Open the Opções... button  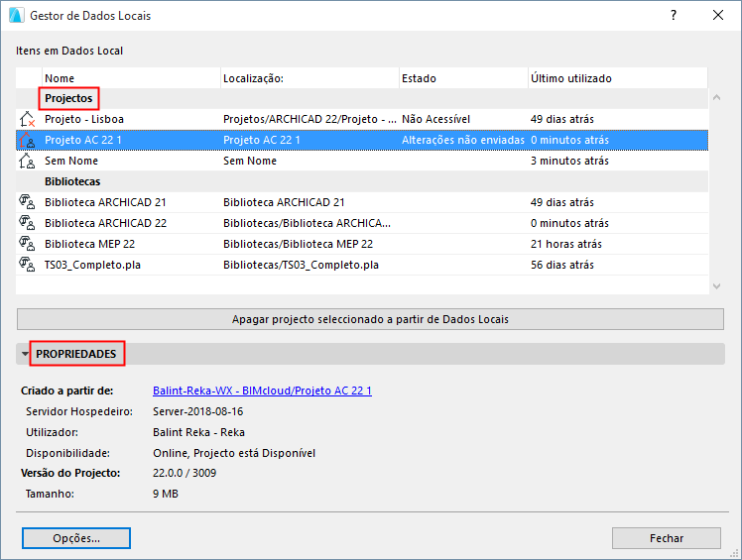point(76,538)
